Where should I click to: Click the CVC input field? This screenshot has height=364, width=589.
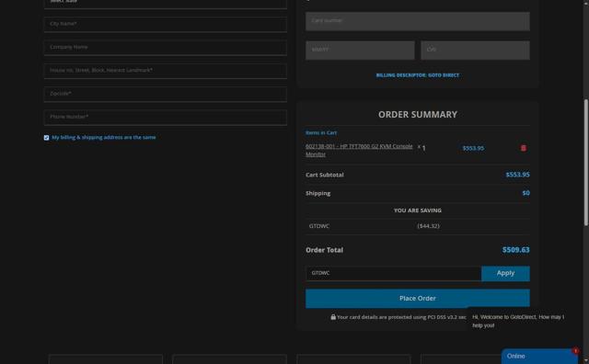(475, 50)
